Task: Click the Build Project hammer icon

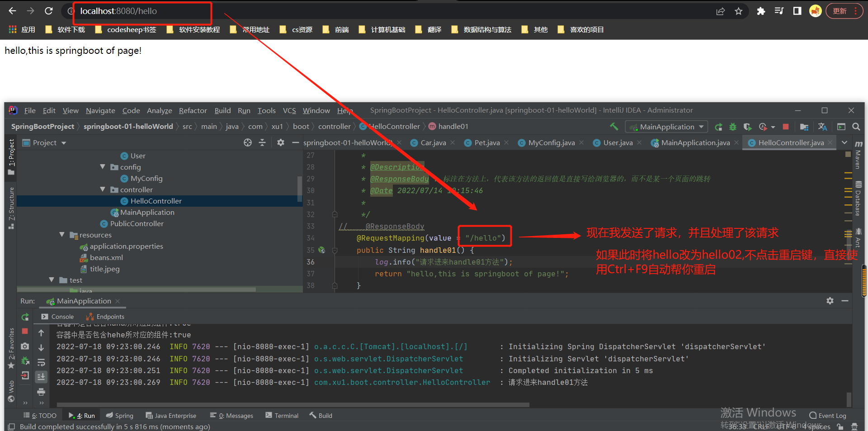Action: point(613,127)
